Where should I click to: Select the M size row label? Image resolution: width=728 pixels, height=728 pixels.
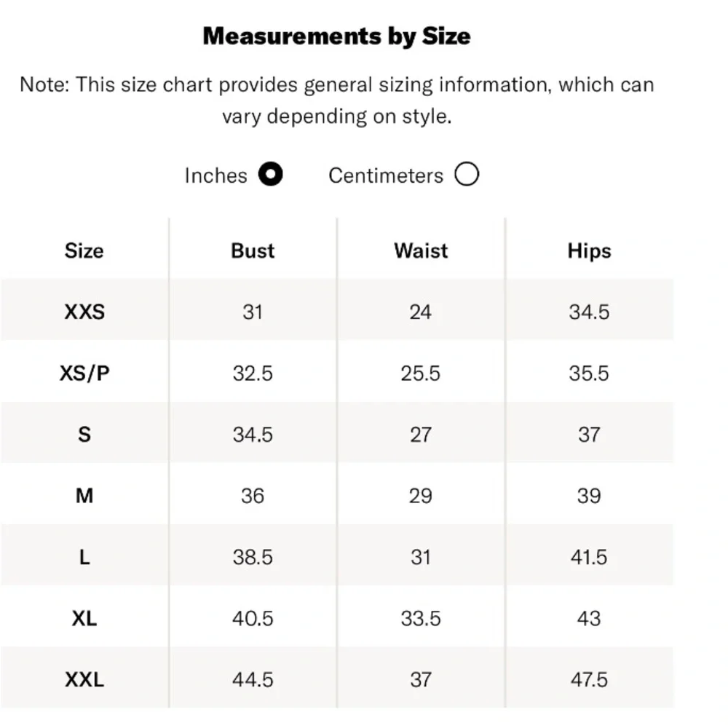pos(84,496)
